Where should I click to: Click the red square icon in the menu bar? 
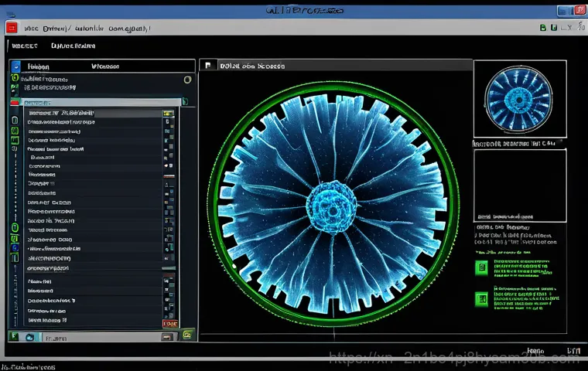click(12, 28)
